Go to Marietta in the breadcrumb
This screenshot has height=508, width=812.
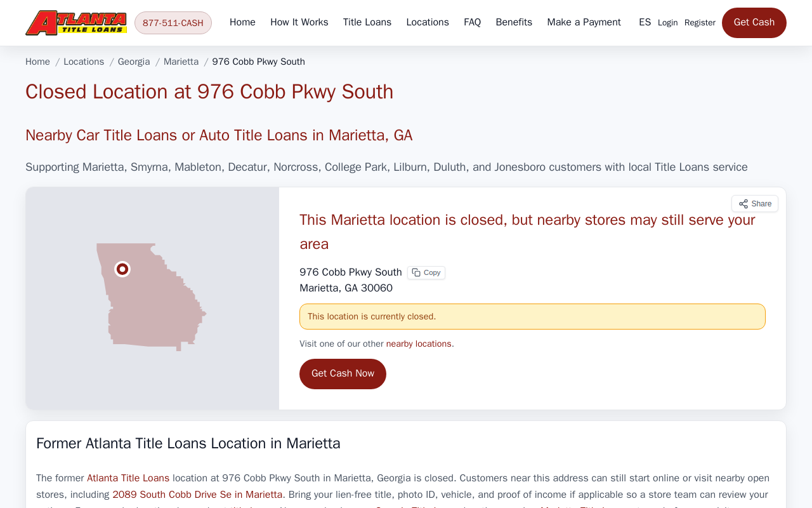pos(181,62)
